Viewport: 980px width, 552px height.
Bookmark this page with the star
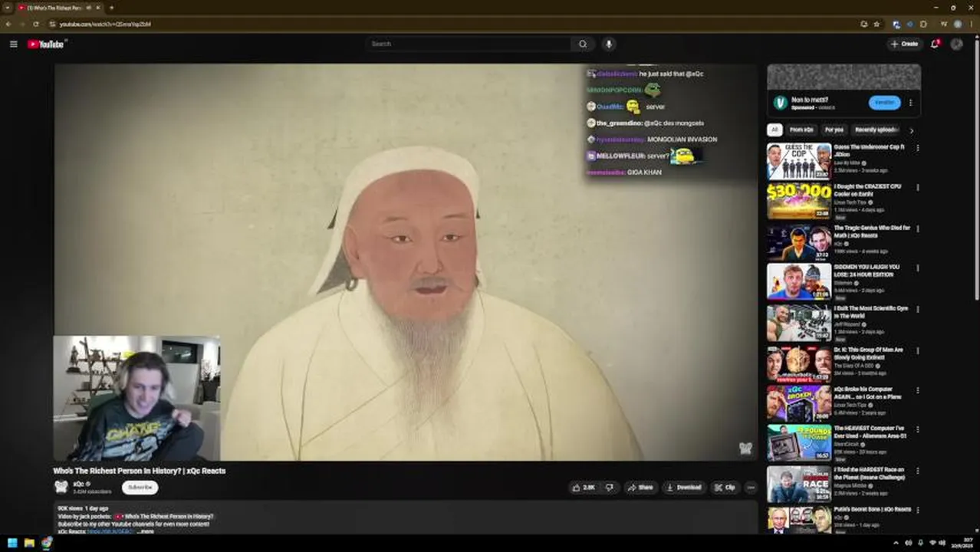876,24
